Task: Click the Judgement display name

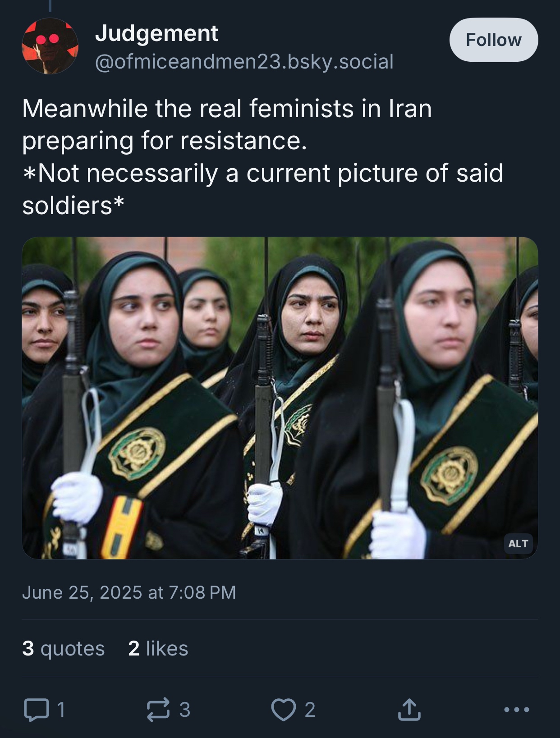Action: [156, 33]
